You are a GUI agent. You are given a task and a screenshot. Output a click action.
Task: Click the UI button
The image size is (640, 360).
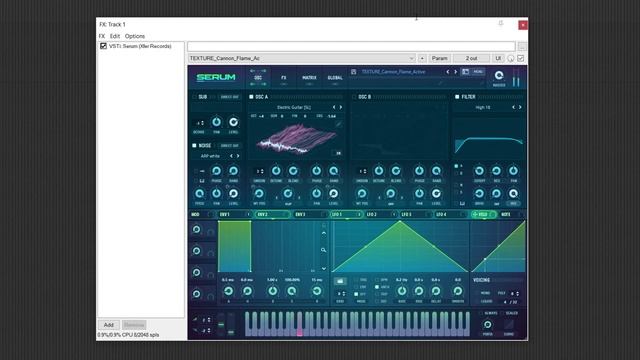click(498, 58)
